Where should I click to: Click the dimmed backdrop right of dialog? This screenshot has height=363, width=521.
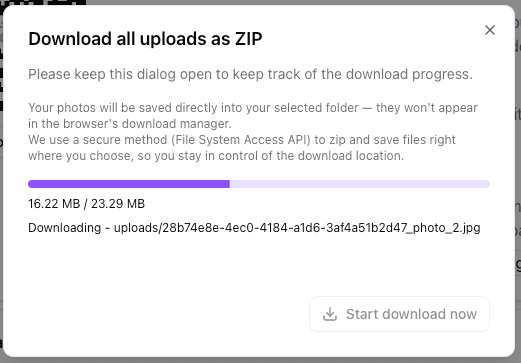pos(518,167)
